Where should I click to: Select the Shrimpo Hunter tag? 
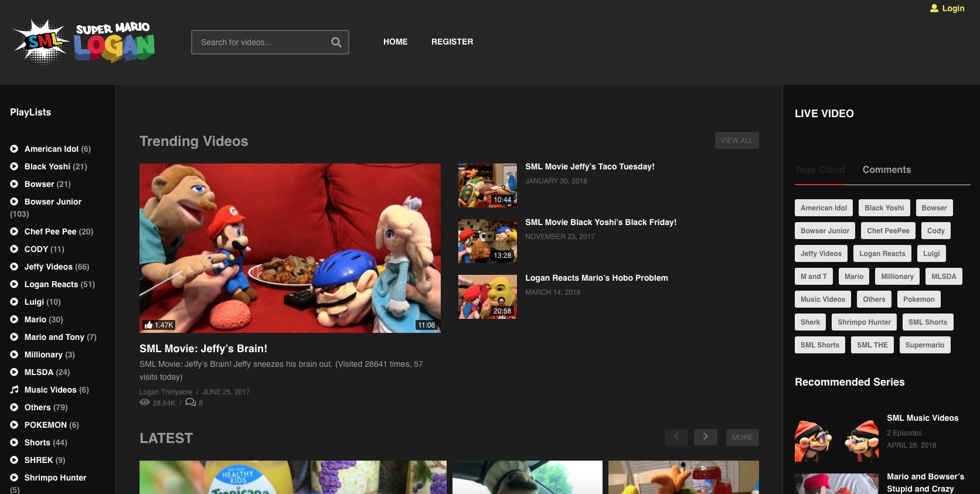[x=864, y=322]
